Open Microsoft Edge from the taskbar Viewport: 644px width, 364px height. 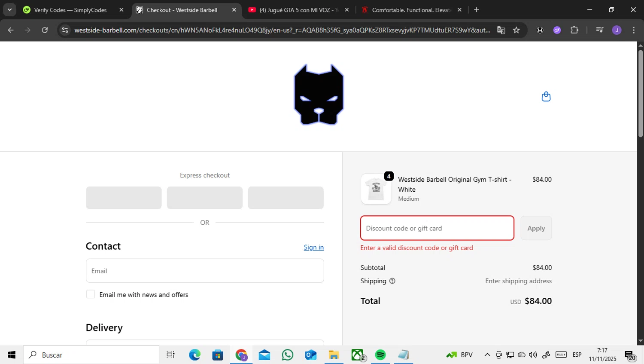[194, 355]
